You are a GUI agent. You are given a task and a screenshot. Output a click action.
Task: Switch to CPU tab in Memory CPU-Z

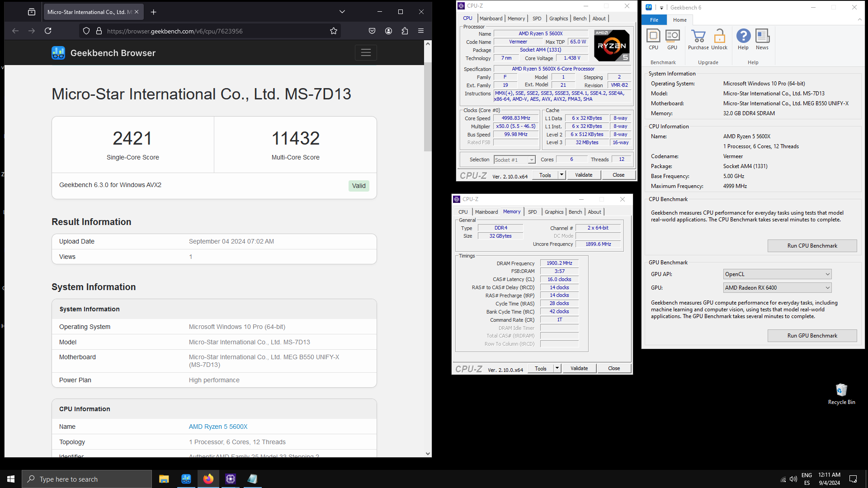pyautogui.click(x=463, y=212)
